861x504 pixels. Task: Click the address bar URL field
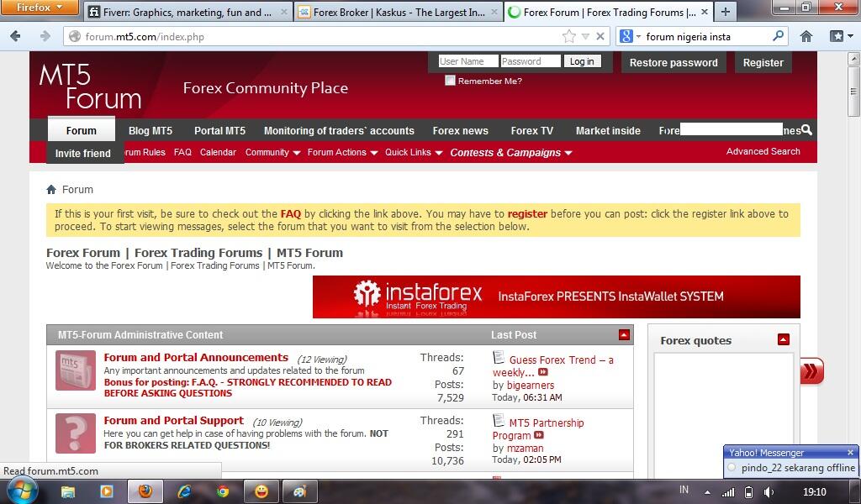click(322, 37)
